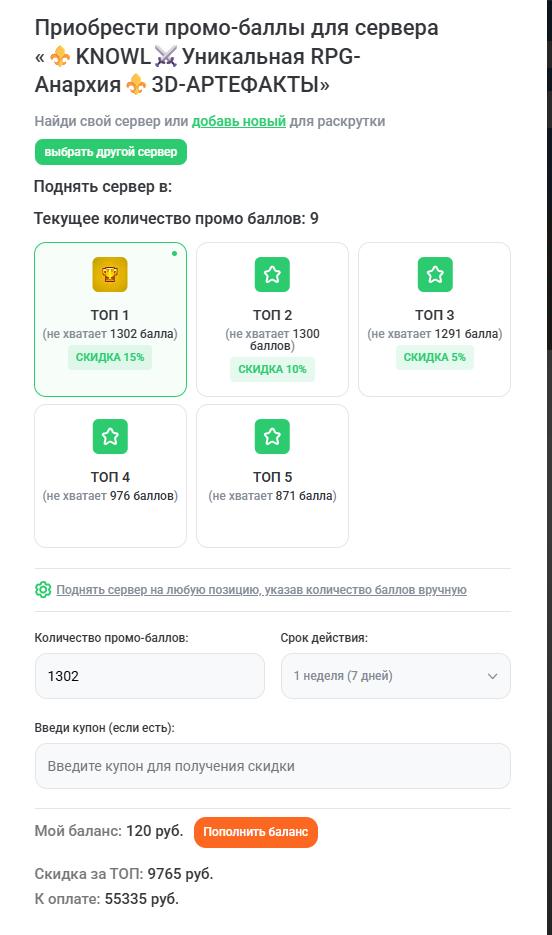The image size is (552, 935).
Task: Click the СКИДКА 10% badge
Action: [272, 369]
